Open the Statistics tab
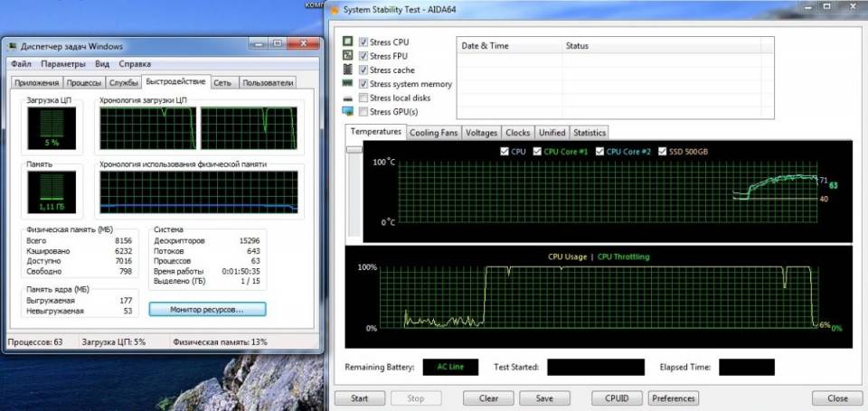 (x=589, y=133)
